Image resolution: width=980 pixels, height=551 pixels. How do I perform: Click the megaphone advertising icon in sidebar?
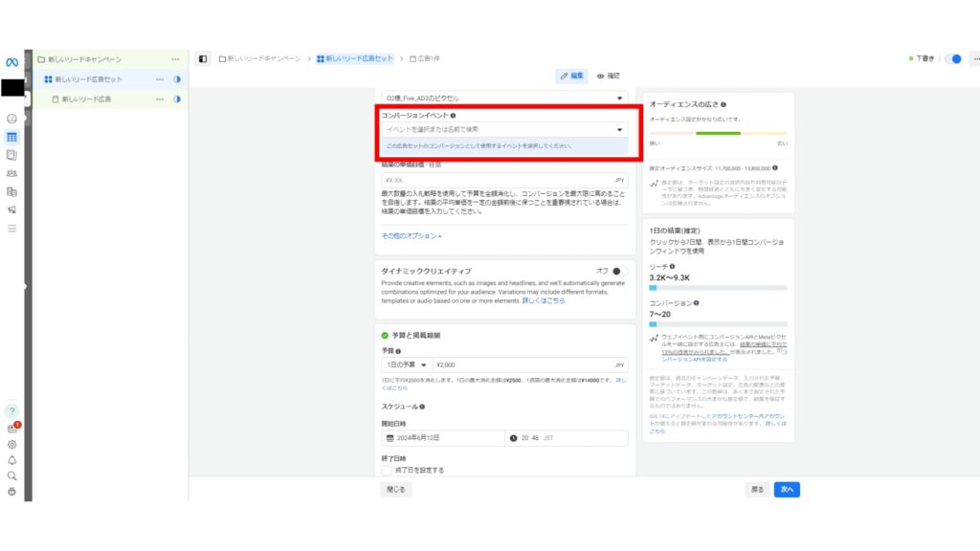coord(11,209)
